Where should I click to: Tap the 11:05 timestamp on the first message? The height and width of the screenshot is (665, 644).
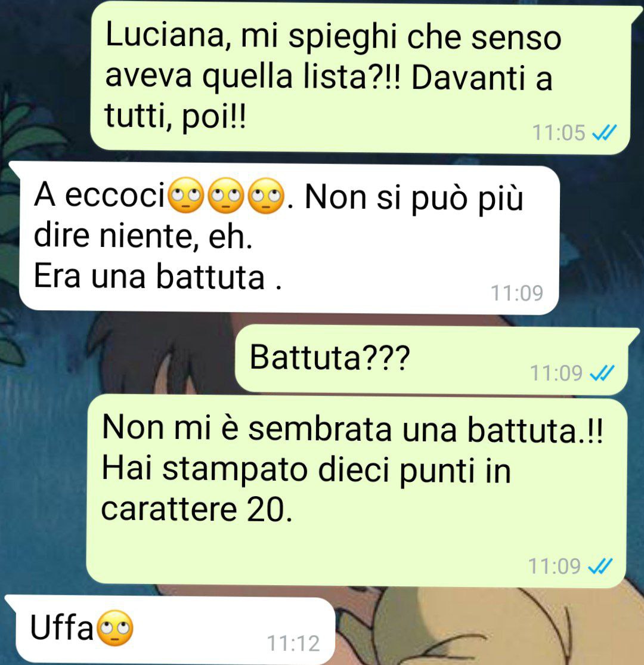(558, 133)
